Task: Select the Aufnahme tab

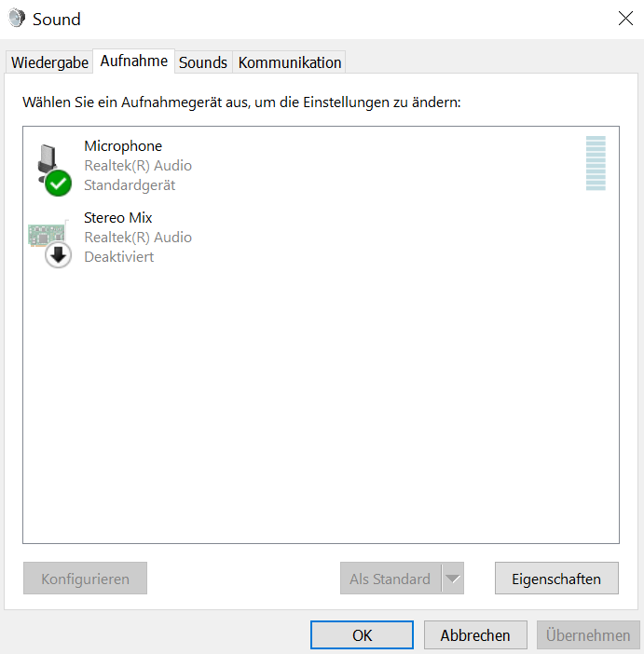Action: [x=133, y=61]
